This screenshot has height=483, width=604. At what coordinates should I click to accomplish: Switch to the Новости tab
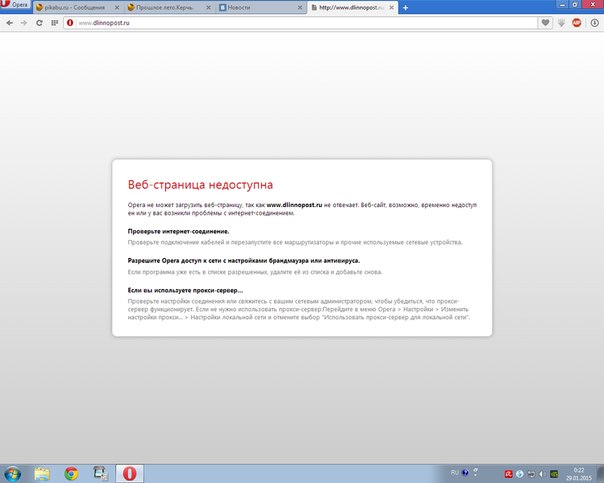tap(261, 7)
